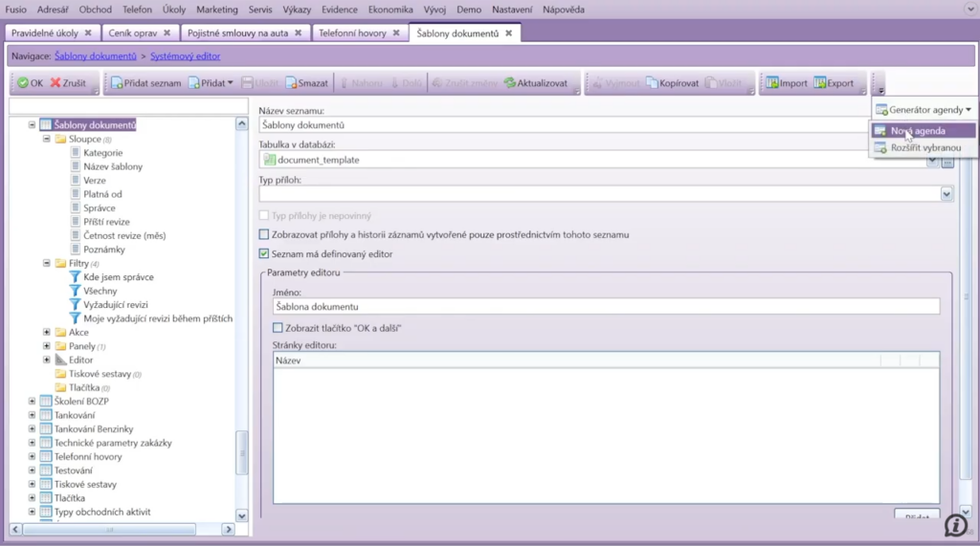
Task: Click the Přidat seznam toolbar icon
Action: coord(114,83)
